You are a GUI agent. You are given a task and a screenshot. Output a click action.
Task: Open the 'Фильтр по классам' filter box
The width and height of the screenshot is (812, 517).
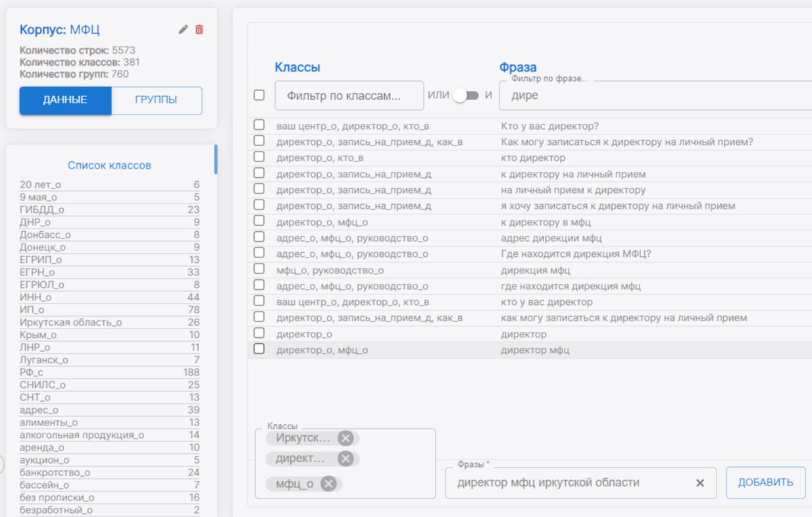349,96
